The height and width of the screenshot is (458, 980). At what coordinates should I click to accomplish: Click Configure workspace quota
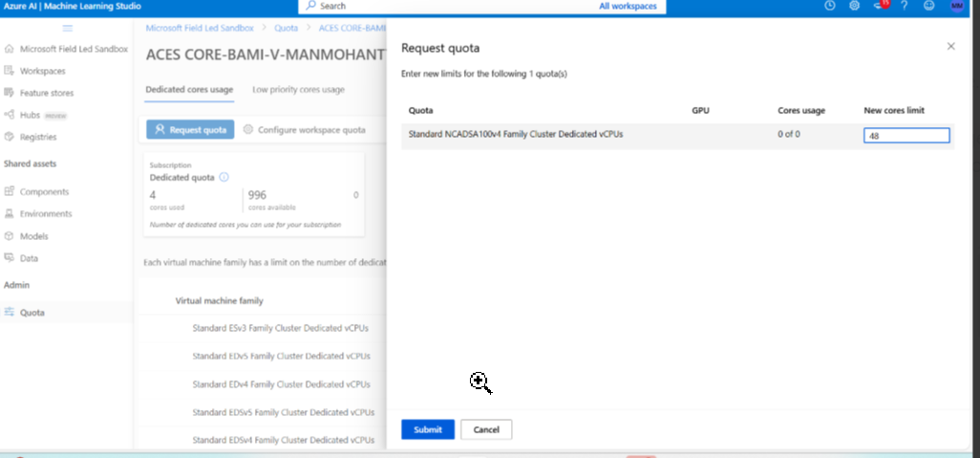click(x=304, y=129)
